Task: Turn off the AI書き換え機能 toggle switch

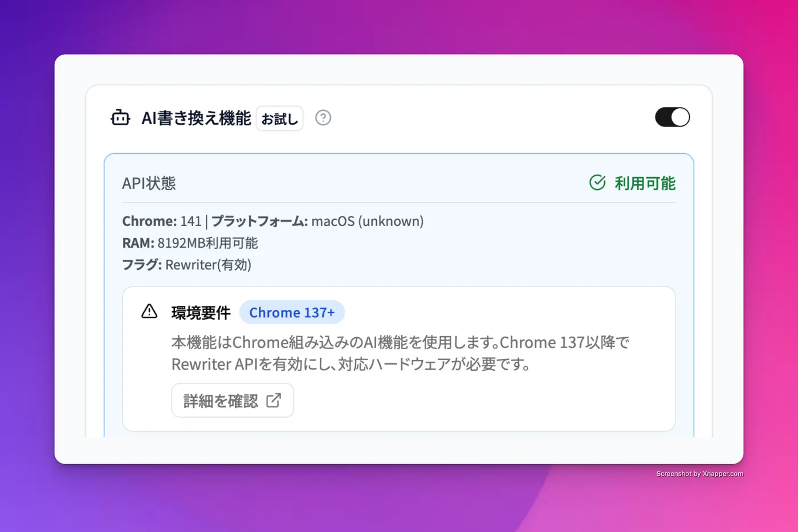Action: [x=672, y=117]
